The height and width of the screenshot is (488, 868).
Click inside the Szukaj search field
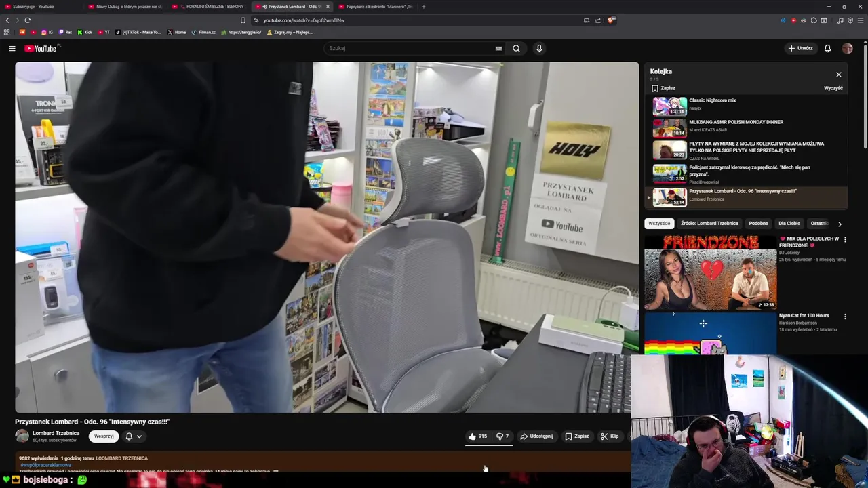coord(410,48)
